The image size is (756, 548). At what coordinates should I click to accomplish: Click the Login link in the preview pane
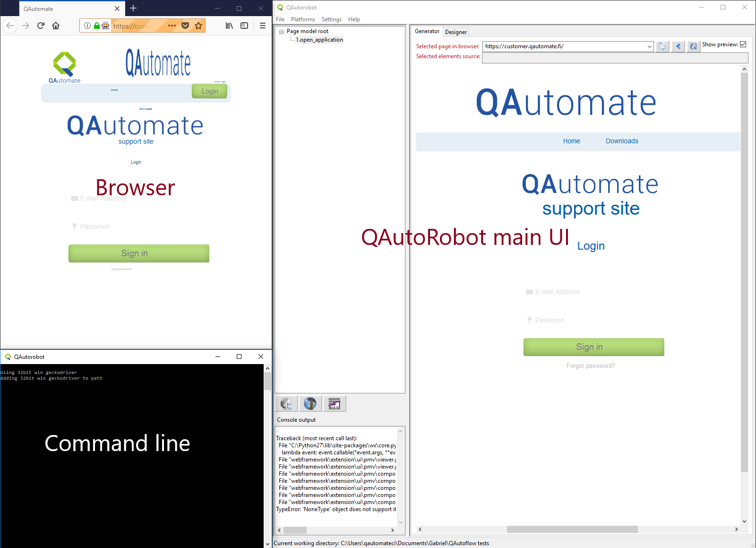[x=591, y=246]
